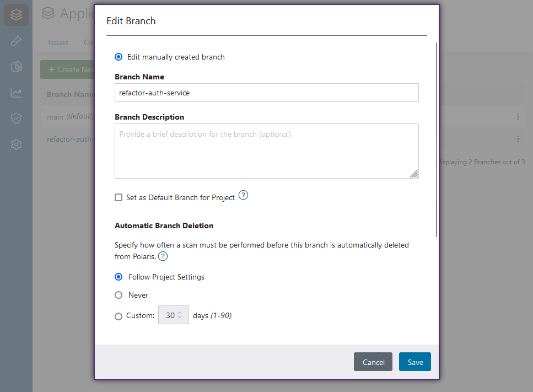Select 'Follow Project Settings' radio button
533x392 pixels.
(x=119, y=277)
